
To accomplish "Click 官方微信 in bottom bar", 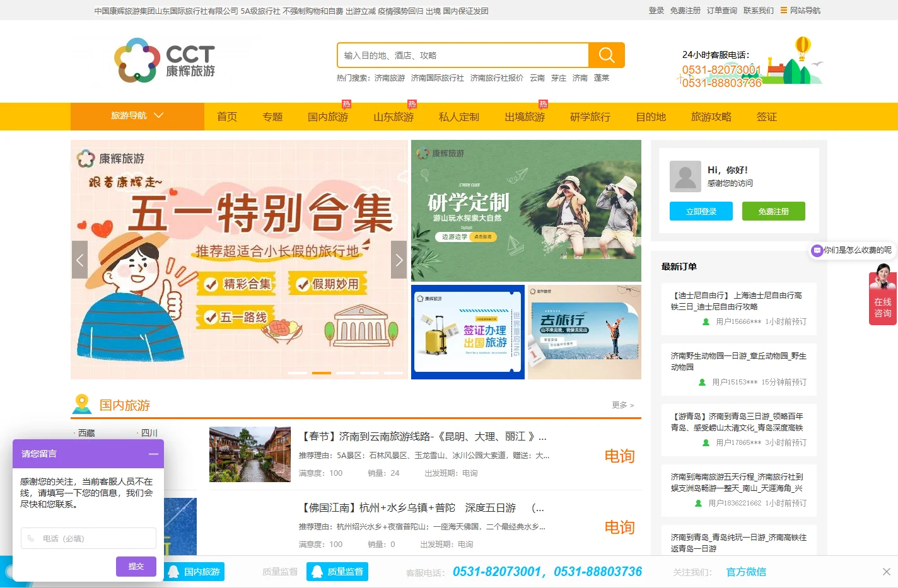I will point(746,572).
